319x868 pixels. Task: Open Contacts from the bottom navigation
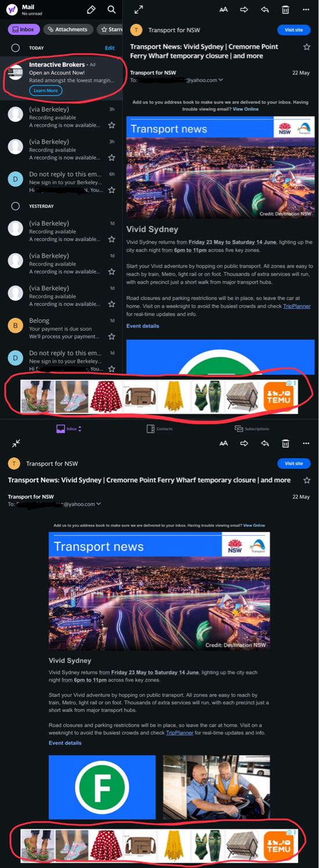tap(160, 429)
